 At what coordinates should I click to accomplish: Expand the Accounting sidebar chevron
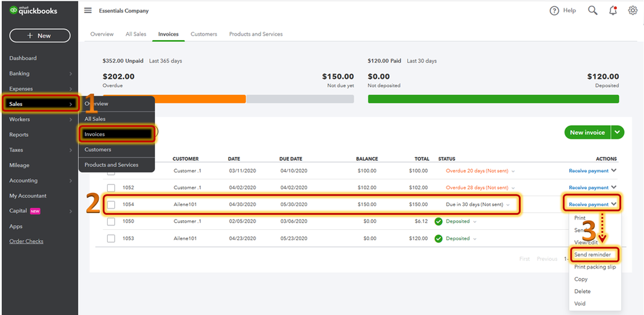[70, 181]
